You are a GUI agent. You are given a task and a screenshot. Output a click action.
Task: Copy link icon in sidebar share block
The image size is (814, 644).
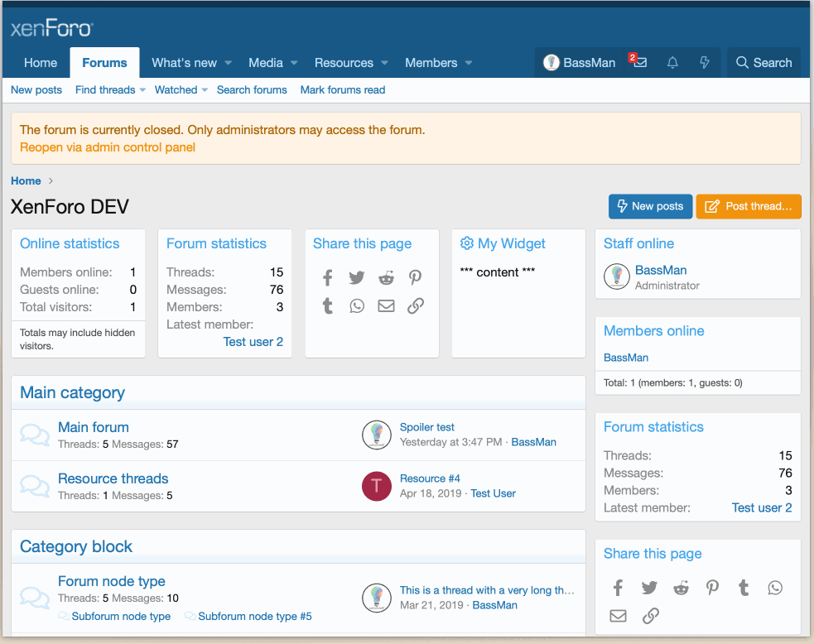(x=651, y=616)
